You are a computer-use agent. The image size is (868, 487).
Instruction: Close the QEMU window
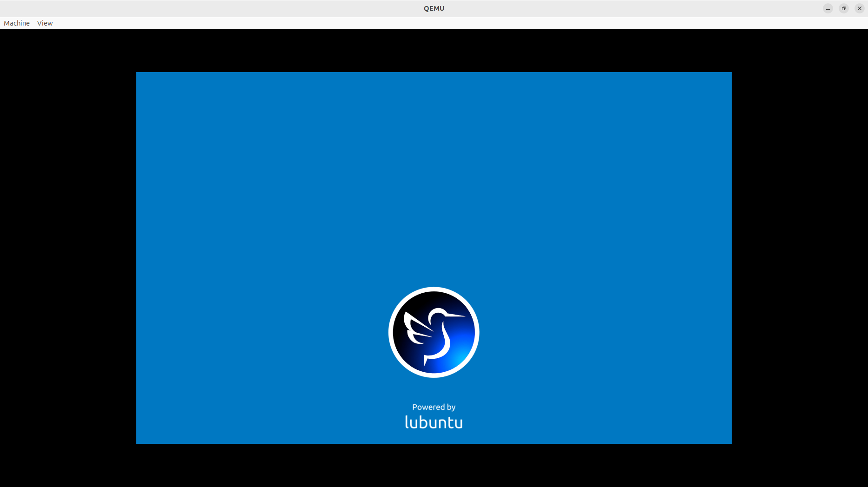point(860,8)
